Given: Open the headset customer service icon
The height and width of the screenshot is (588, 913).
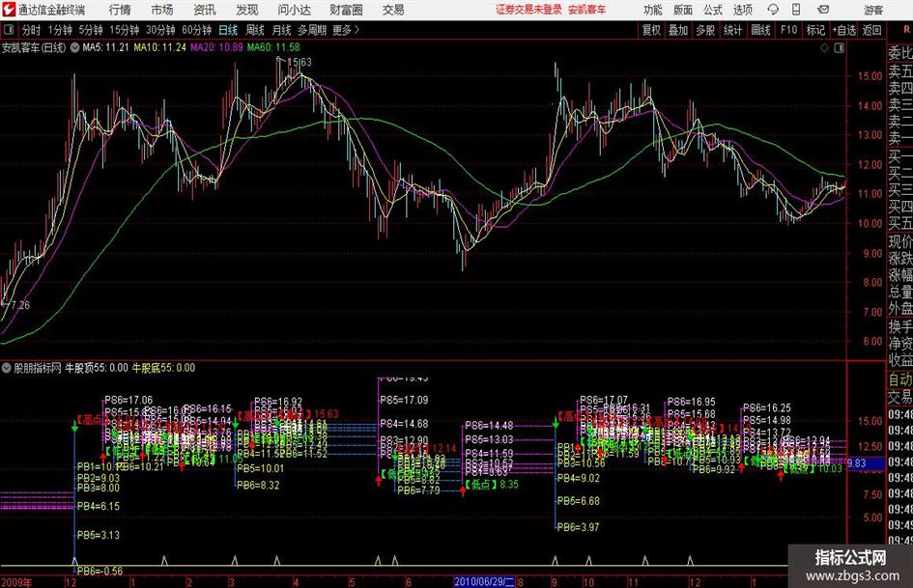Looking at the screenshot, I should (x=773, y=10).
